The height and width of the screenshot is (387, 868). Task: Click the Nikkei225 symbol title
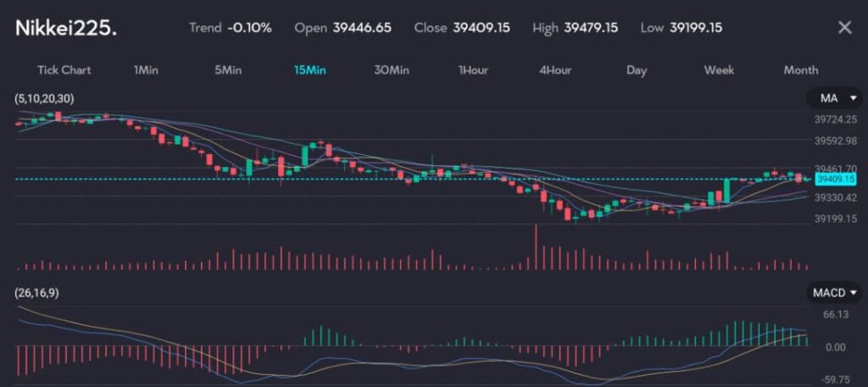coord(66,28)
